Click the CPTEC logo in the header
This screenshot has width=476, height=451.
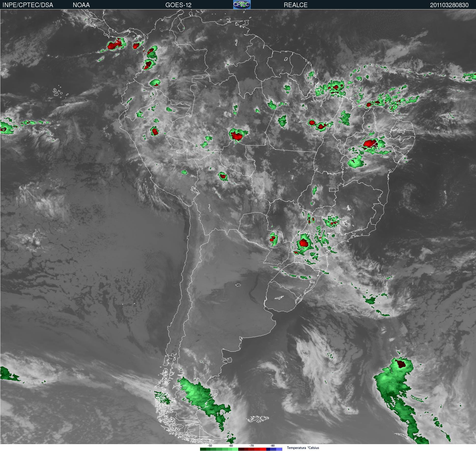coord(242,5)
